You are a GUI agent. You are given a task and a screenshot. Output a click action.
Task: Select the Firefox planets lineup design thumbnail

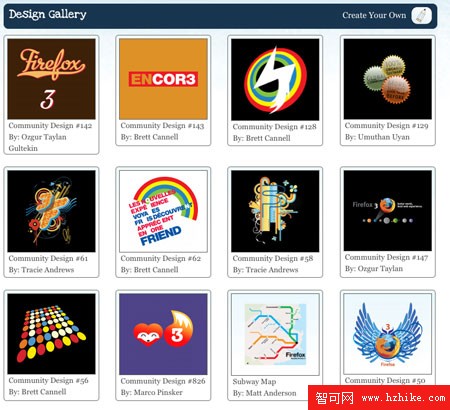pos(388,210)
